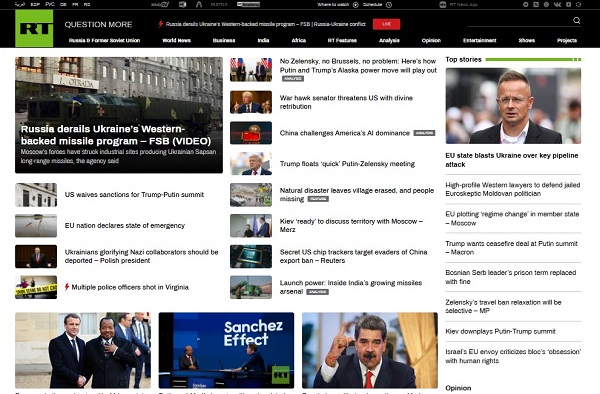Click the crime scene tape thumbnail
The width and height of the screenshot is (600, 394).
(x=36, y=287)
